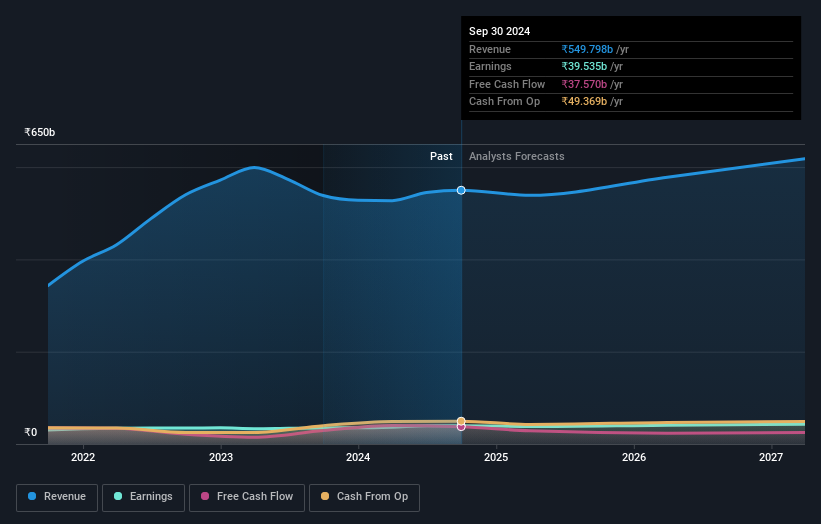
Task: Toggle the Earnings legend series
Action: point(143,497)
